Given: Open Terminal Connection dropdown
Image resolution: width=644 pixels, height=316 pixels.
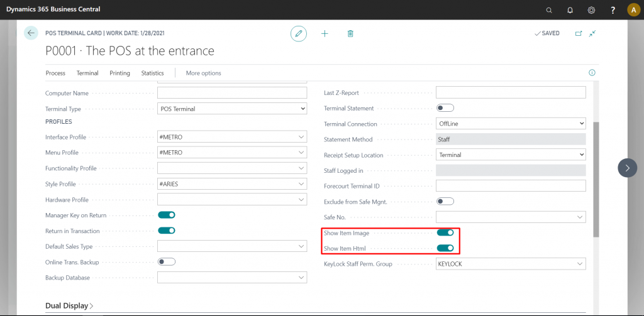Looking at the screenshot, I should [511, 124].
